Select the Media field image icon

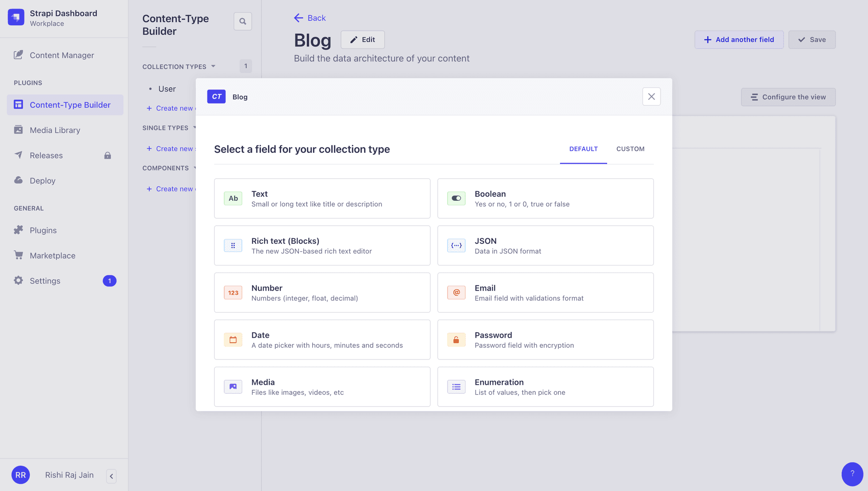(233, 387)
